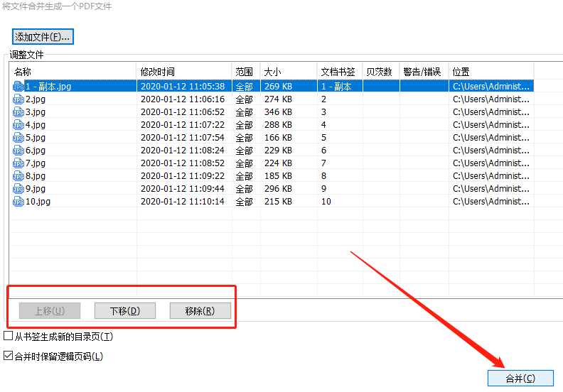Screen dimensions: 563x392
Task: Sort by the 名称 column header
Action: [x=73, y=72]
